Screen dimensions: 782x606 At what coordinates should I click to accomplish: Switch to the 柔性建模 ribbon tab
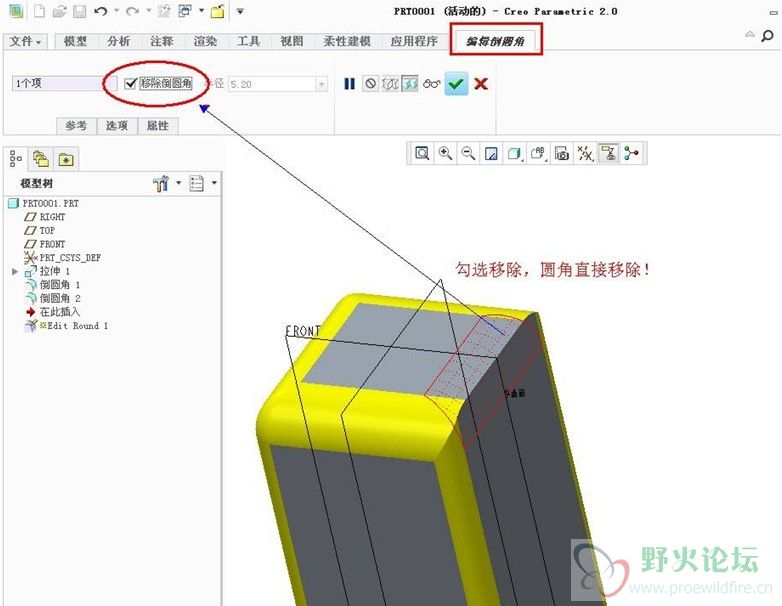[347, 41]
